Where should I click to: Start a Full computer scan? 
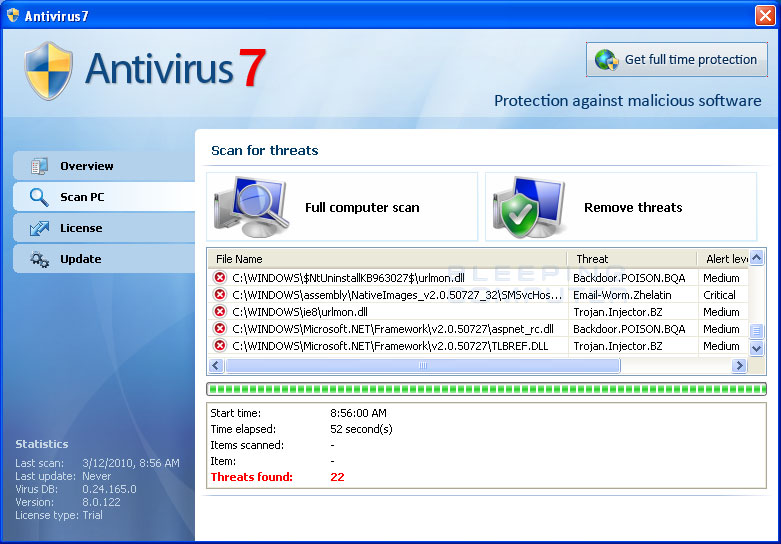(342, 207)
